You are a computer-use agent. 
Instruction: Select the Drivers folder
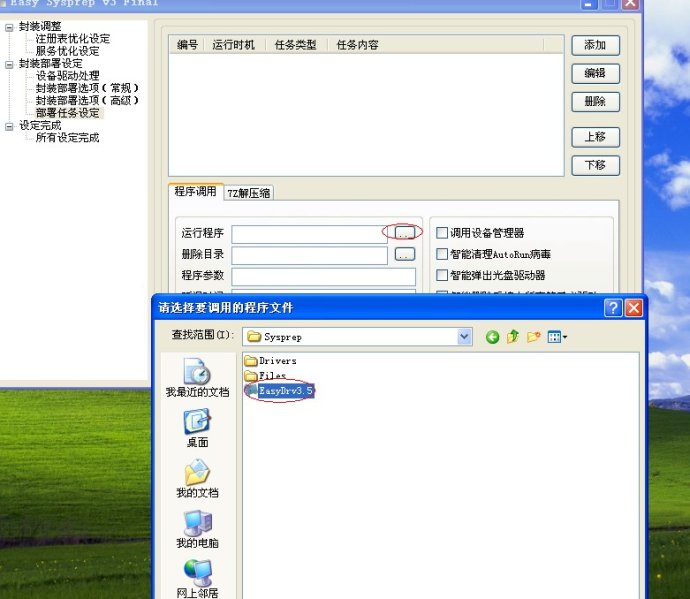coord(270,361)
